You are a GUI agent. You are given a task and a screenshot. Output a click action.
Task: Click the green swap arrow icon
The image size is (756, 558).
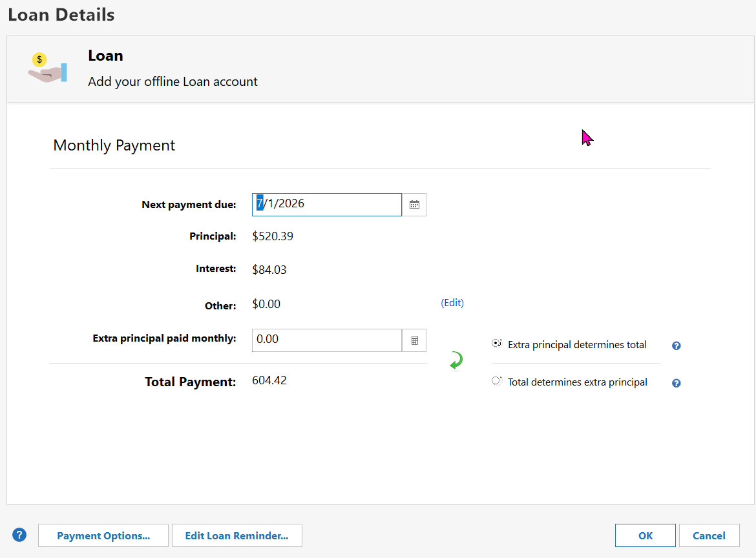coord(456,361)
